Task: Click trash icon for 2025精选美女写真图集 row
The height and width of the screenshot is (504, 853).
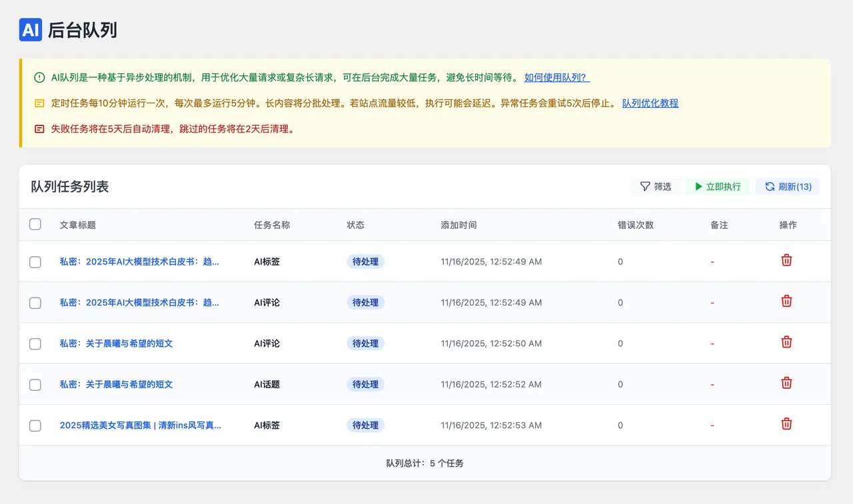Action: click(x=786, y=424)
